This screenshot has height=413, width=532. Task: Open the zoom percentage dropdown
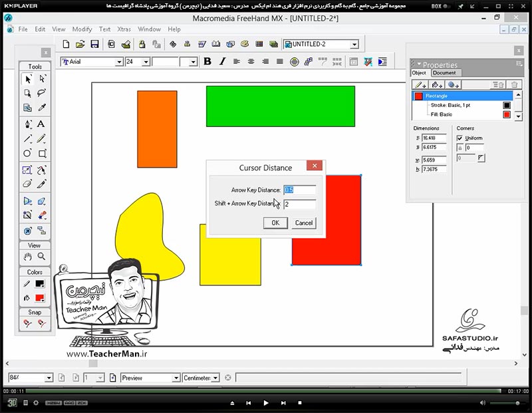49,378
